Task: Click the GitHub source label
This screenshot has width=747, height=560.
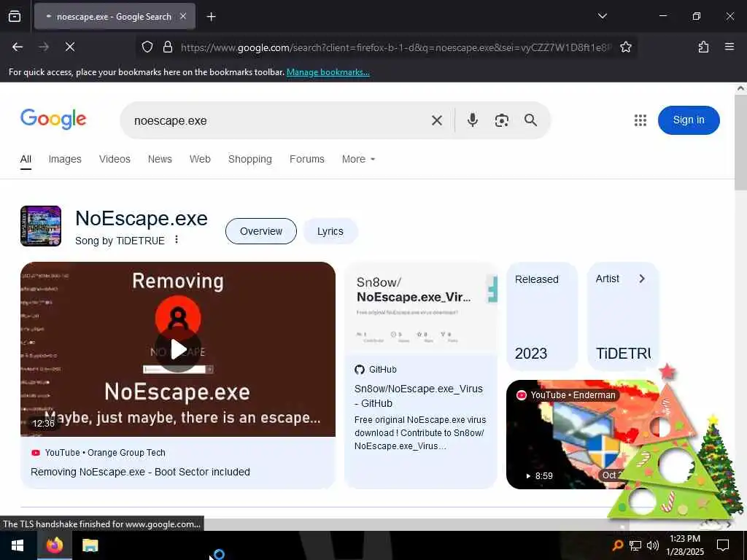Action: pos(376,370)
